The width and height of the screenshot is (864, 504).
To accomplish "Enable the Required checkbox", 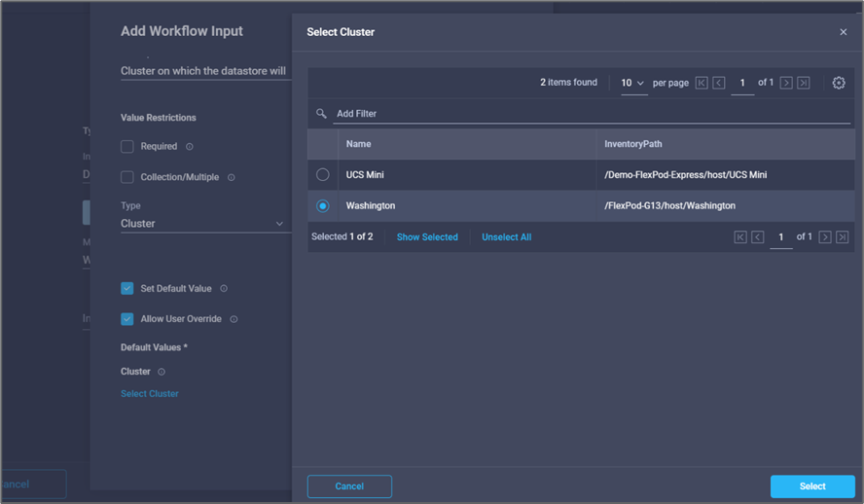I will (x=127, y=147).
